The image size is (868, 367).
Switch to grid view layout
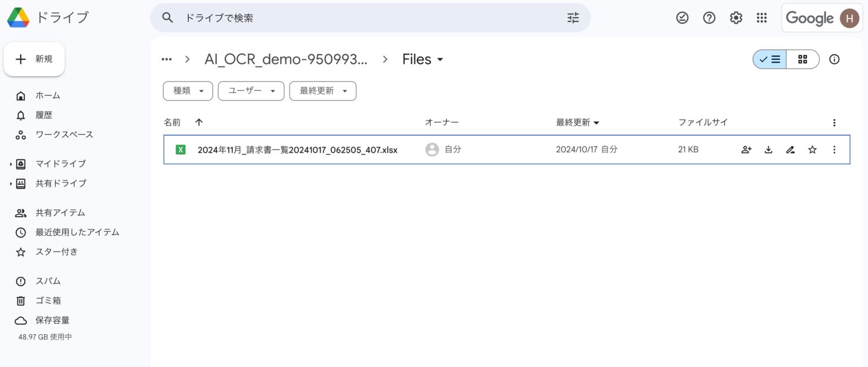(x=802, y=59)
